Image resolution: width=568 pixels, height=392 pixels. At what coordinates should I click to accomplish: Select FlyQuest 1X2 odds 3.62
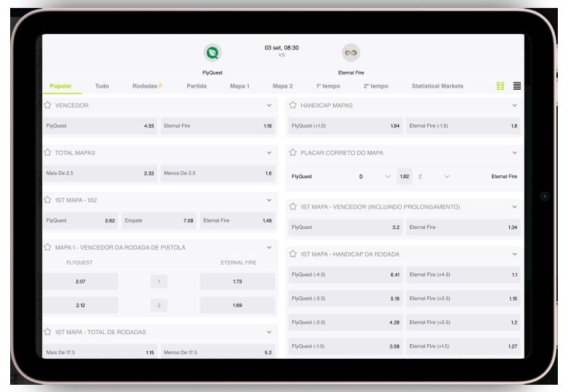pyautogui.click(x=81, y=220)
